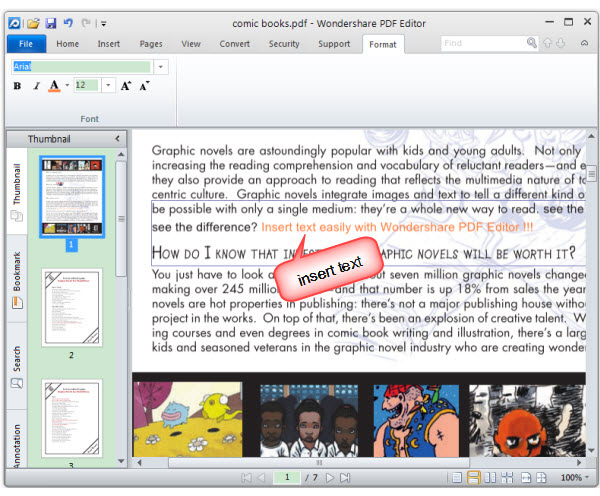Click the horizontal scrollbar thumb
Viewport: 600px width, 496px height.
pyautogui.click(x=319, y=462)
